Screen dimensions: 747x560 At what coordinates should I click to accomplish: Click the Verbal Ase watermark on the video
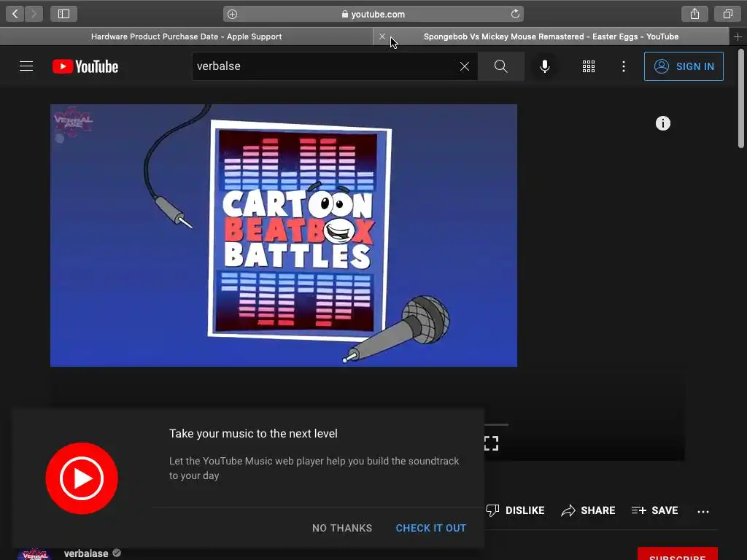click(72, 122)
